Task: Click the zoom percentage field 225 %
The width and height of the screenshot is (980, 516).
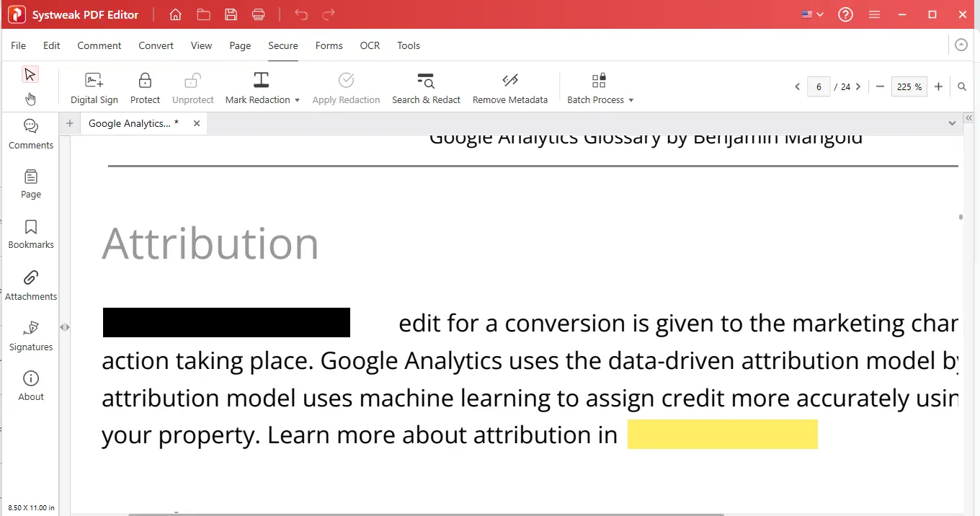Action: coord(909,86)
